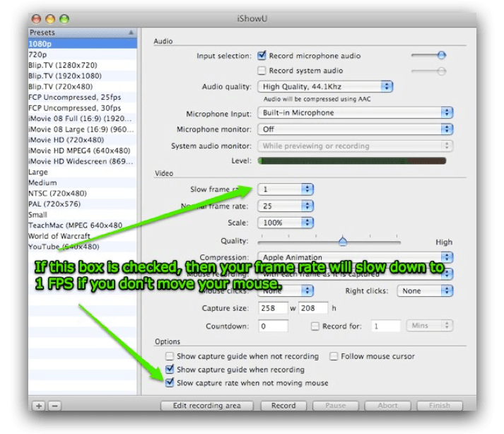Select the NTSC (720x480) preset
Viewport: 504px width, 434px height.
tap(83, 193)
